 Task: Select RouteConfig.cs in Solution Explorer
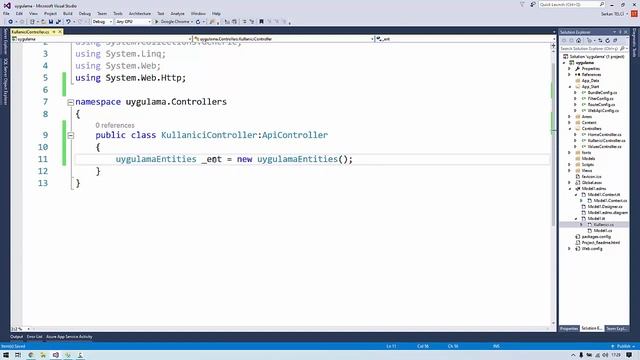pyautogui.click(x=601, y=105)
